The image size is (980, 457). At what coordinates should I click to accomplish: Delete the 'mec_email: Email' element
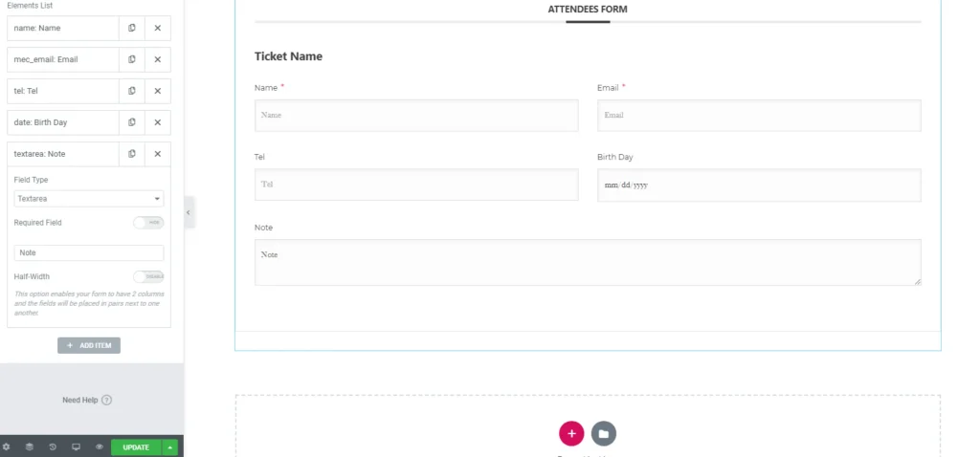tap(158, 59)
